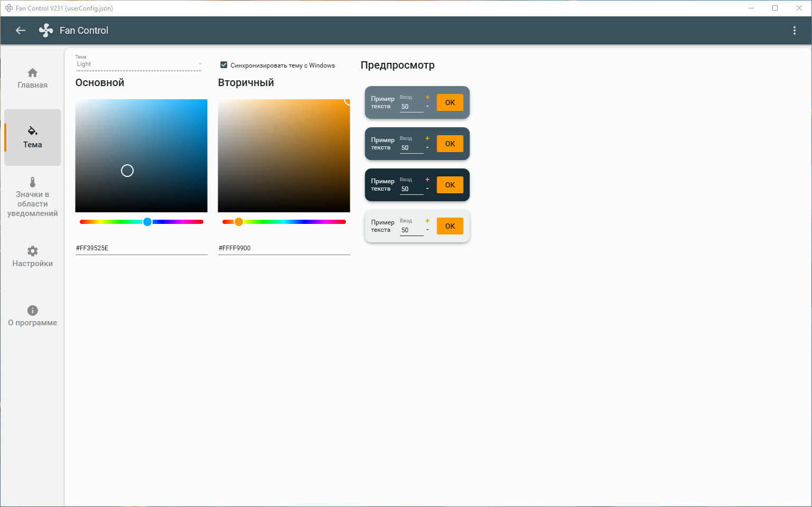Expand the Тема Light dropdown

[139, 64]
